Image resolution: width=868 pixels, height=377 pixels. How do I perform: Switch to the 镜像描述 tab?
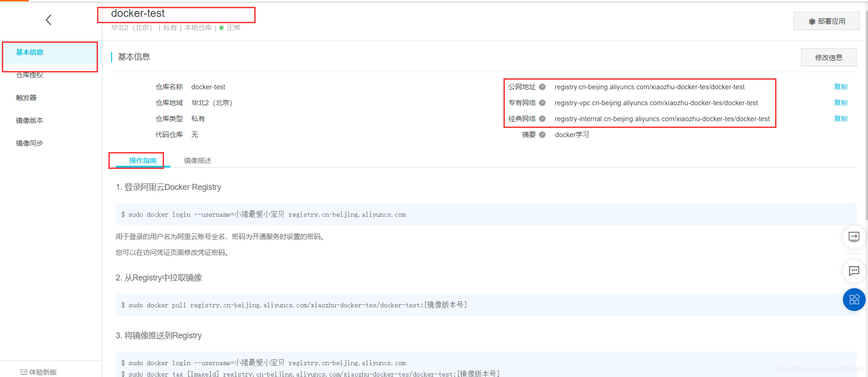pyautogui.click(x=197, y=161)
